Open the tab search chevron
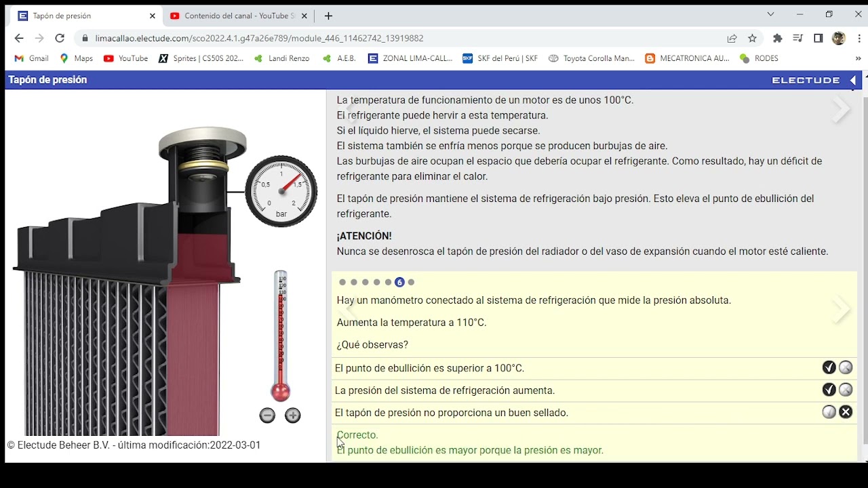The height and width of the screenshot is (488, 868). pyautogui.click(x=770, y=14)
